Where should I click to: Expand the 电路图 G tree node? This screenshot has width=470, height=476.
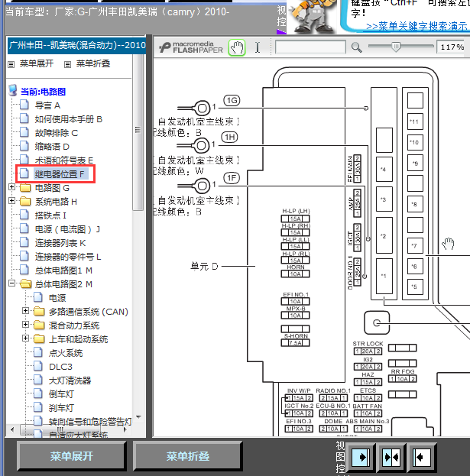click(x=11, y=186)
